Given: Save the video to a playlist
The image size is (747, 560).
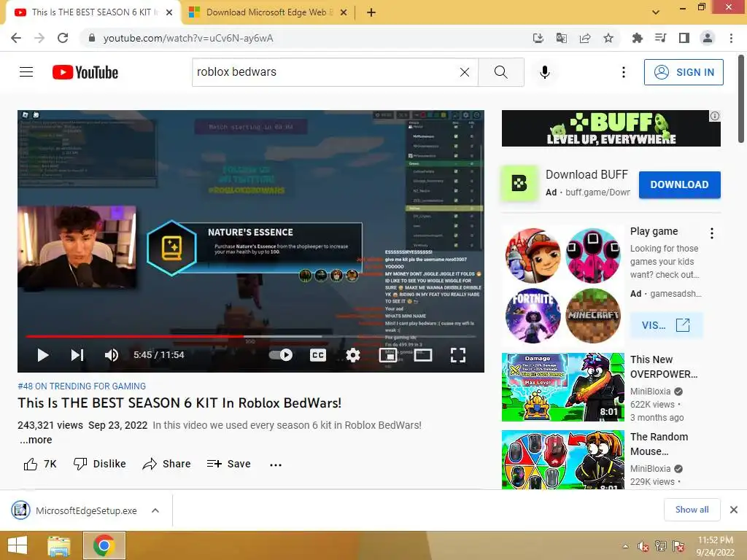Looking at the screenshot, I should [228, 464].
